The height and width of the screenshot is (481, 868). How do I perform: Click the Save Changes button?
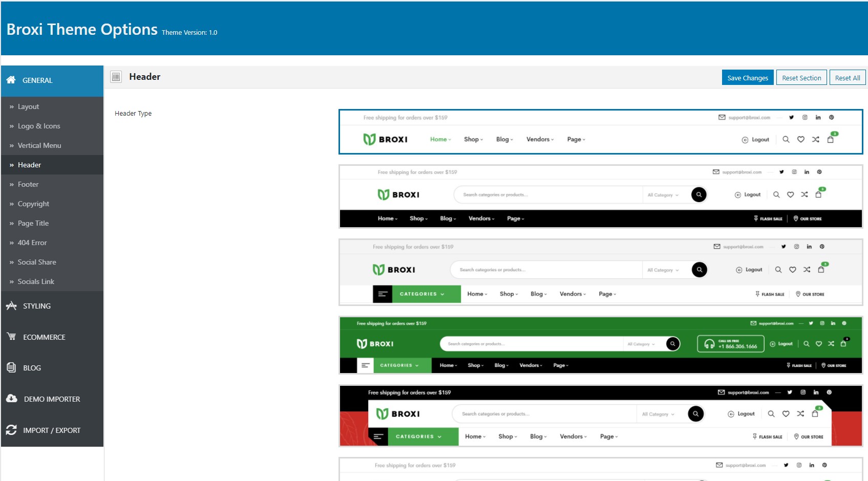[x=748, y=78]
